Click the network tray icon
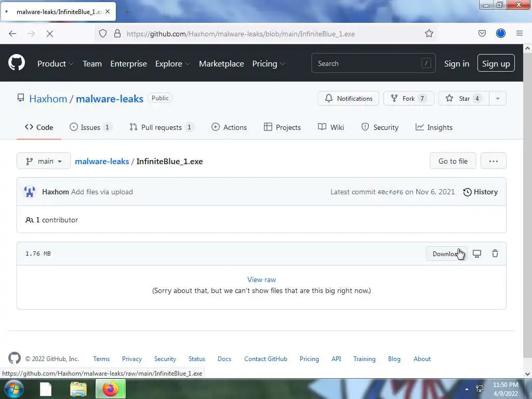The width and height of the screenshot is (532, 399). pos(480,389)
